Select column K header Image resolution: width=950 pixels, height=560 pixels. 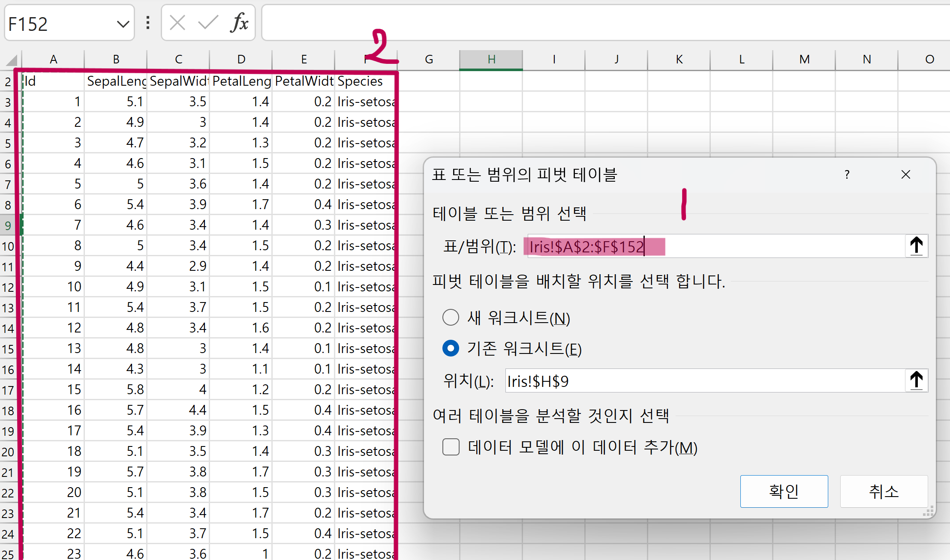pos(679,60)
